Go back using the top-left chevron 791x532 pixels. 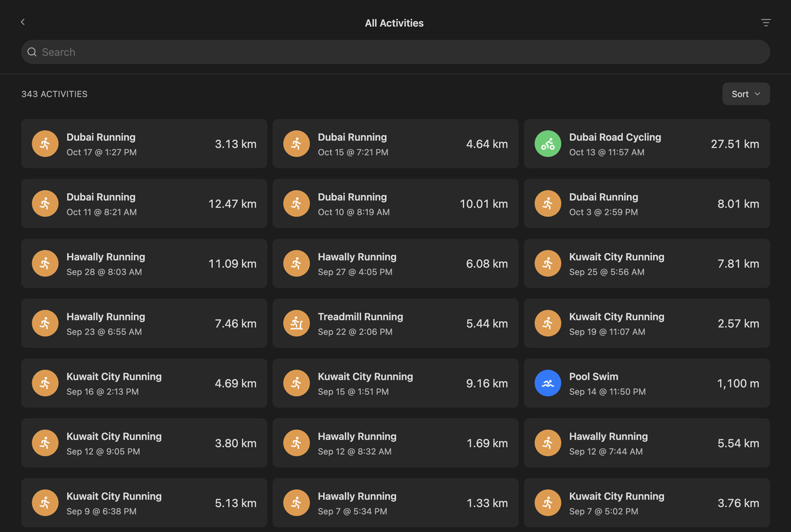[x=22, y=22]
